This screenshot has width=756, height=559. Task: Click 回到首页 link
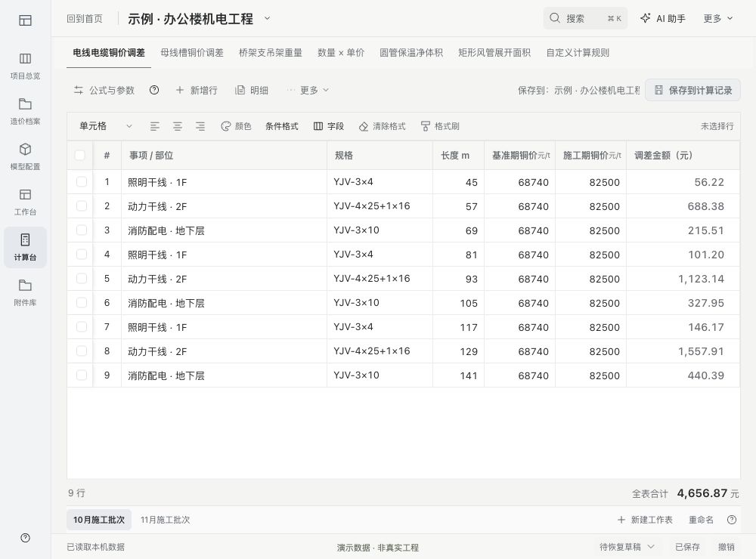(85, 19)
